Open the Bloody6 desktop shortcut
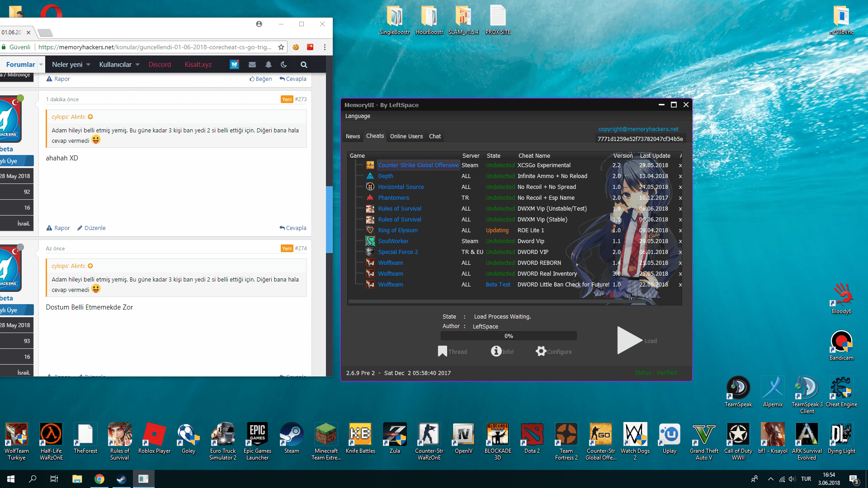 coord(841,298)
